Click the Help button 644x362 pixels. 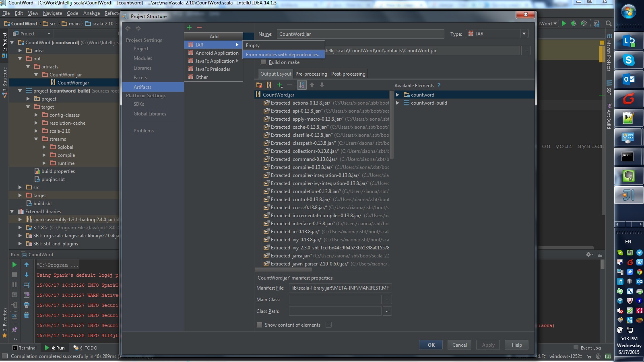point(517,345)
